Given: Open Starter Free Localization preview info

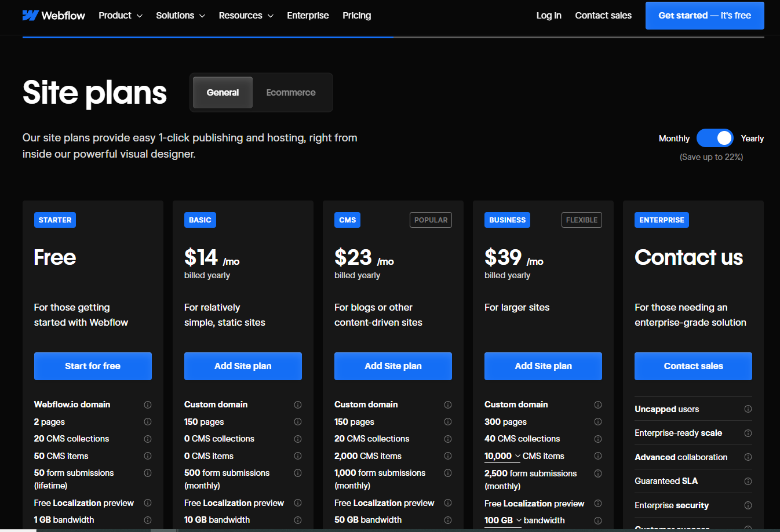Looking at the screenshot, I should pos(148,502).
